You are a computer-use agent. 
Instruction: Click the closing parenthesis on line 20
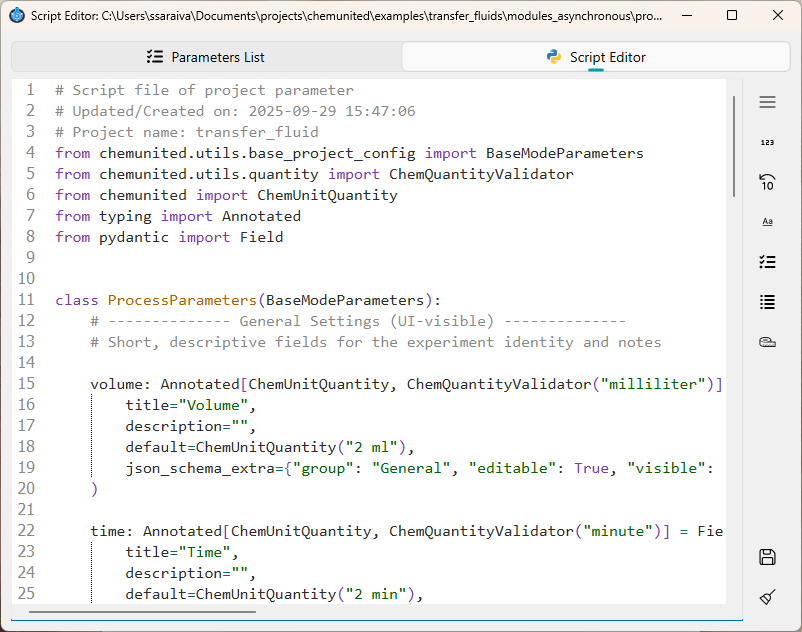pos(94,489)
